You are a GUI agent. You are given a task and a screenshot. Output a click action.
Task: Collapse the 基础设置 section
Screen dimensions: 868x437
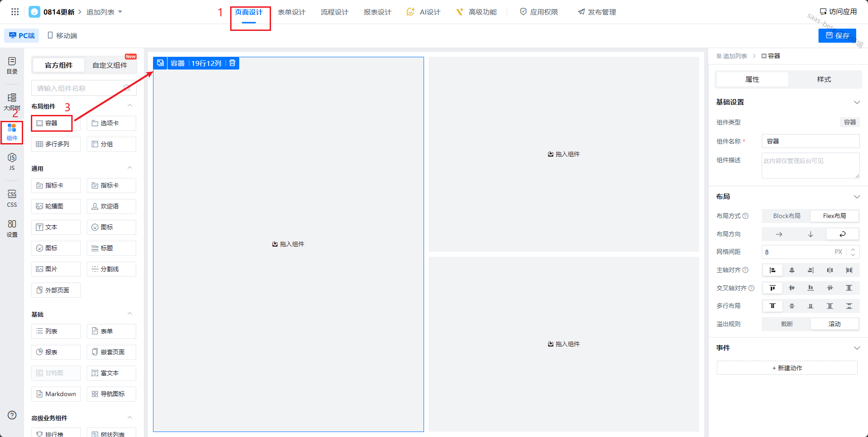(857, 102)
